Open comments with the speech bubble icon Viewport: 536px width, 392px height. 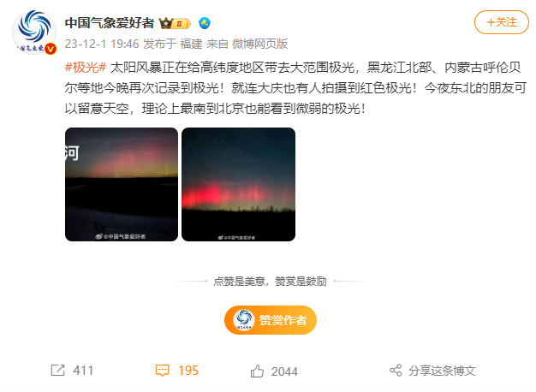click(x=162, y=371)
